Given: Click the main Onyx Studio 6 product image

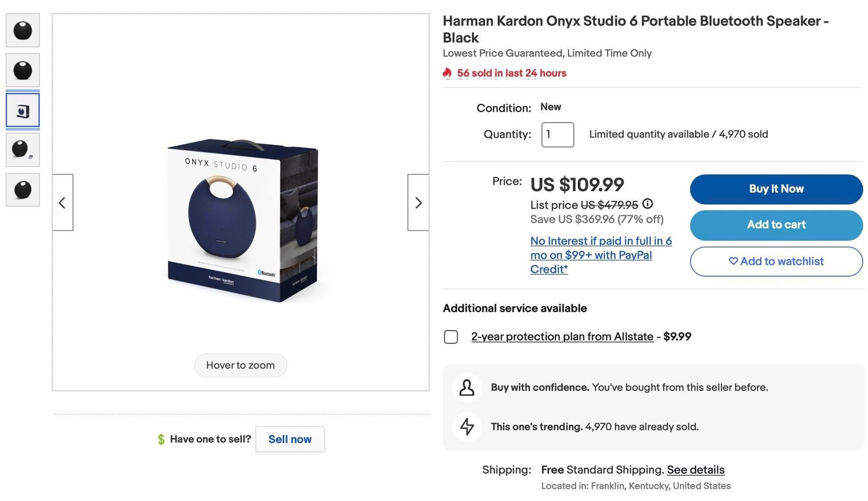Looking at the screenshot, I should (x=241, y=220).
